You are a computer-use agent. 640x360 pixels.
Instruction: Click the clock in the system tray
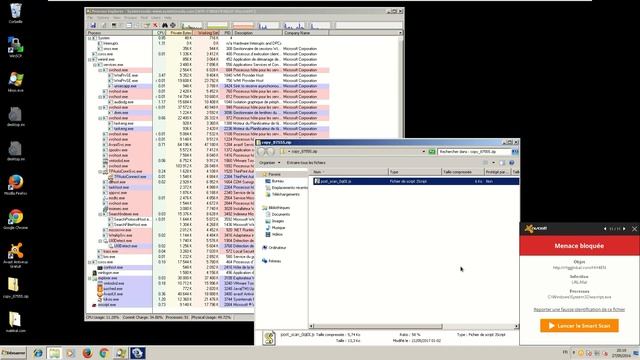[621, 353]
